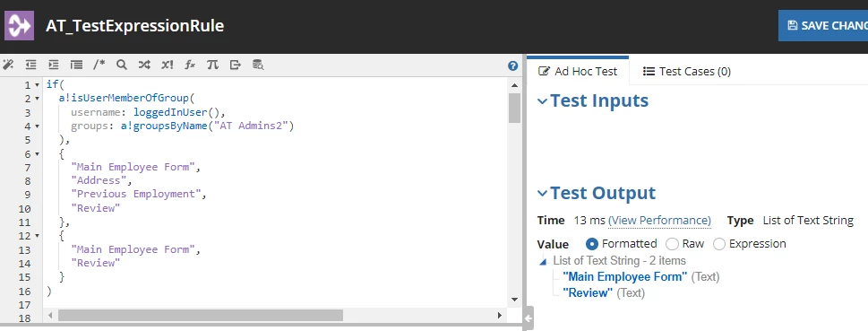Click the pi constant icon
The height and width of the screenshot is (331, 868).
point(212,65)
